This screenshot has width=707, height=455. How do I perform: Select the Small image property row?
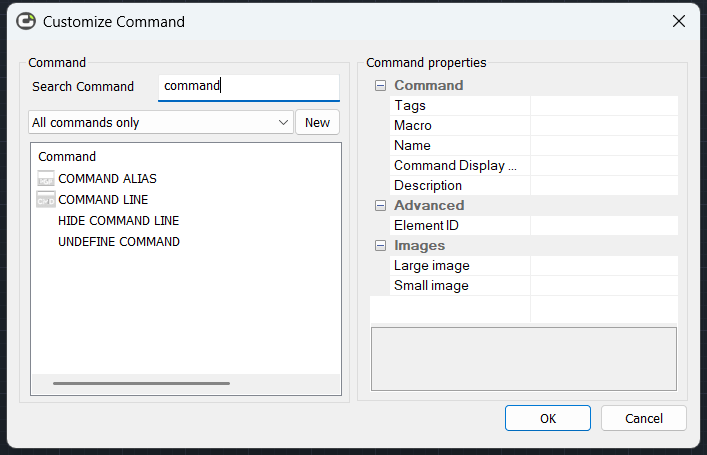tap(534, 285)
